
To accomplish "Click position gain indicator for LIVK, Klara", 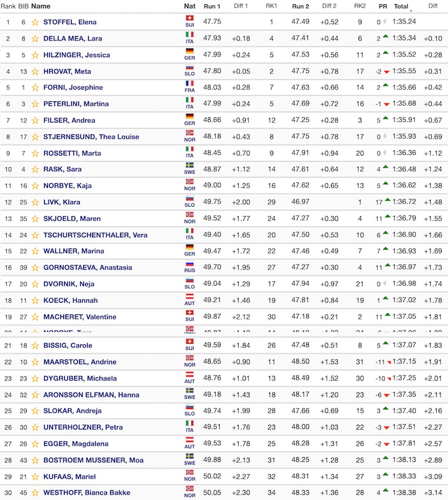I will coord(388,200).
